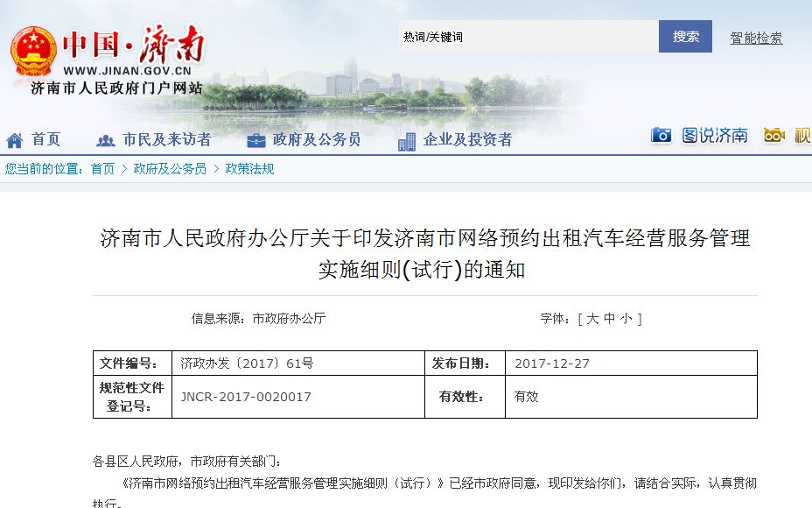Open 市民及来访者 navigation item
Image resolution: width=812 pixels, height=508 pixels.
[167, 139]
